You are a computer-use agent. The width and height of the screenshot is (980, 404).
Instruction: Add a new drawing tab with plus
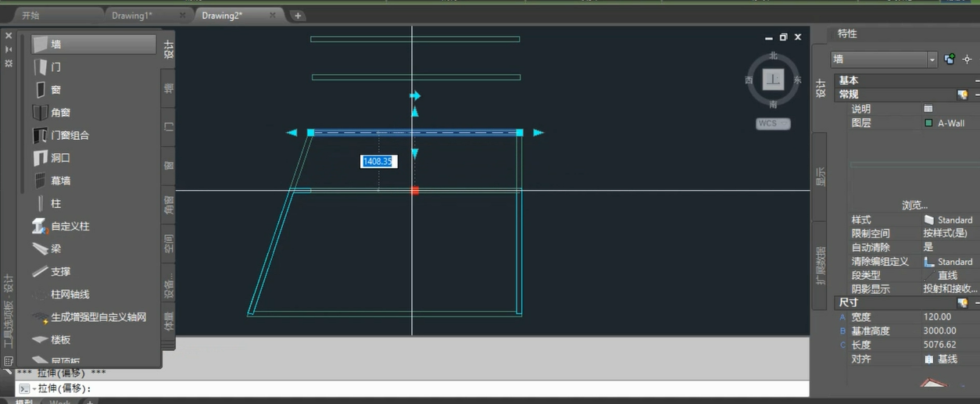pos(299,16)
